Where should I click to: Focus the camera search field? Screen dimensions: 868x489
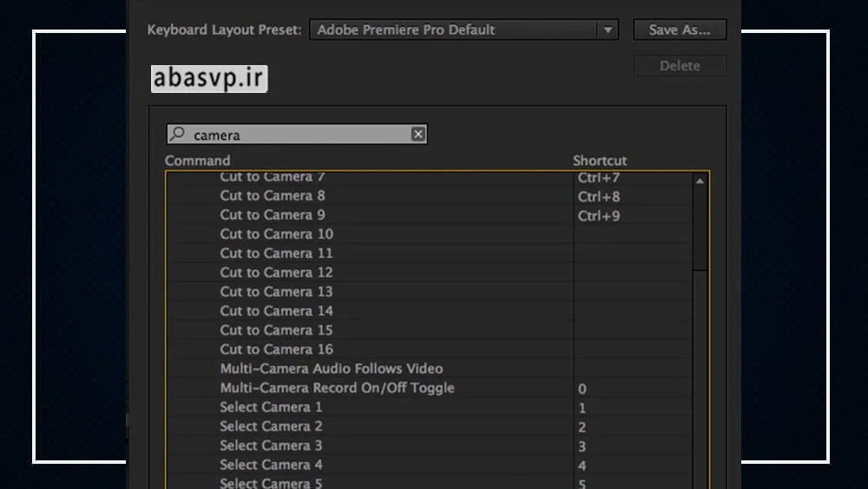[297, 134]
